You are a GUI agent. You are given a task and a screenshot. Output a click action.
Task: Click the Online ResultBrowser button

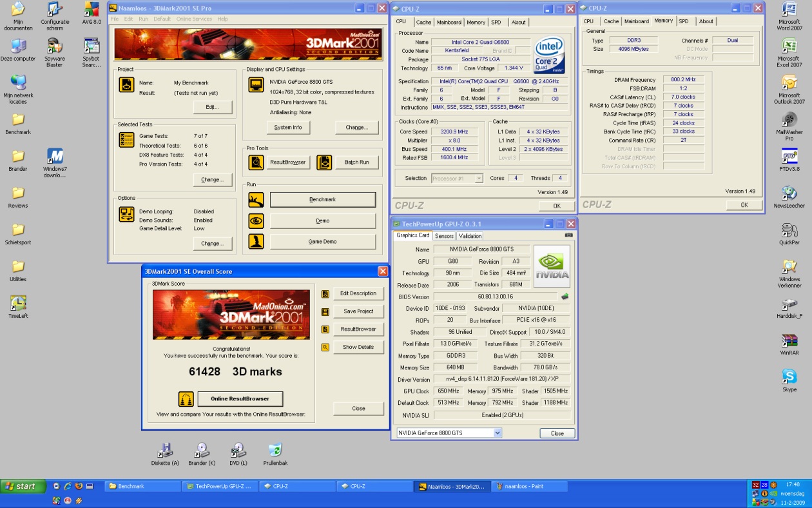[240, 399]
